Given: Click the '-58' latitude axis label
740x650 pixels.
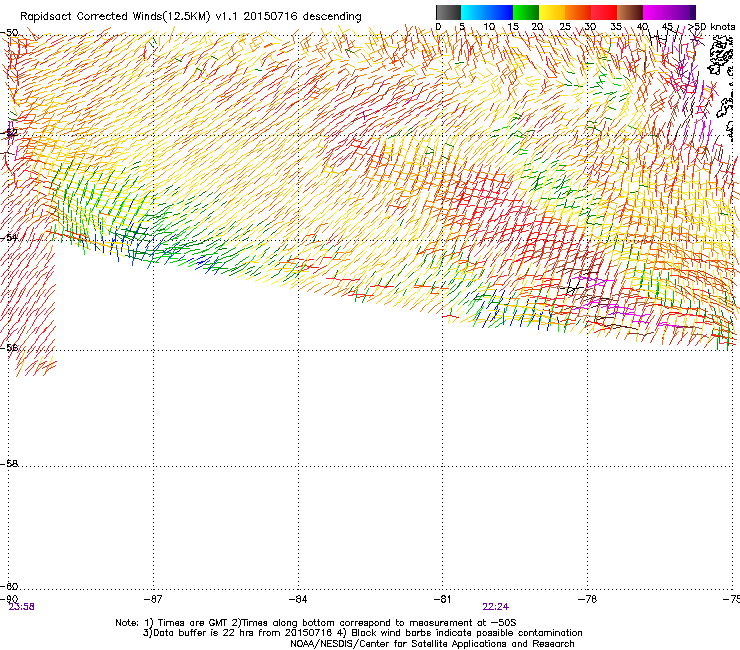Looking at the screenshot, I should [x=9, y=464].
